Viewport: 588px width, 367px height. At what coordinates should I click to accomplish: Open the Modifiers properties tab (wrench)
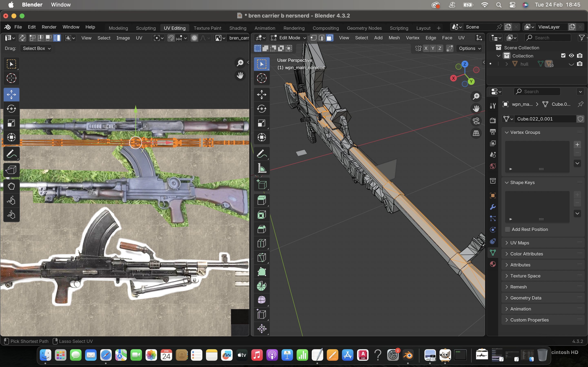[x=493, y=207]
